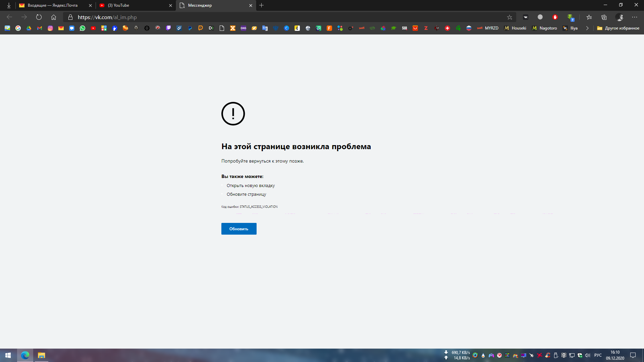
Task: Expand the hidden favorites chevron
Action: click(x=587, y=28)
